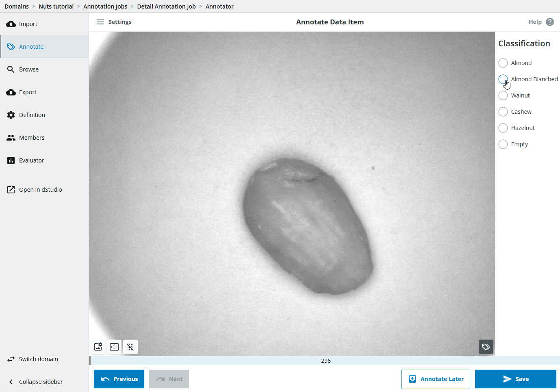Click the fit-image-to-view frame icon
The width and height of the screenshot is (560, 392).
click(114, 347)
